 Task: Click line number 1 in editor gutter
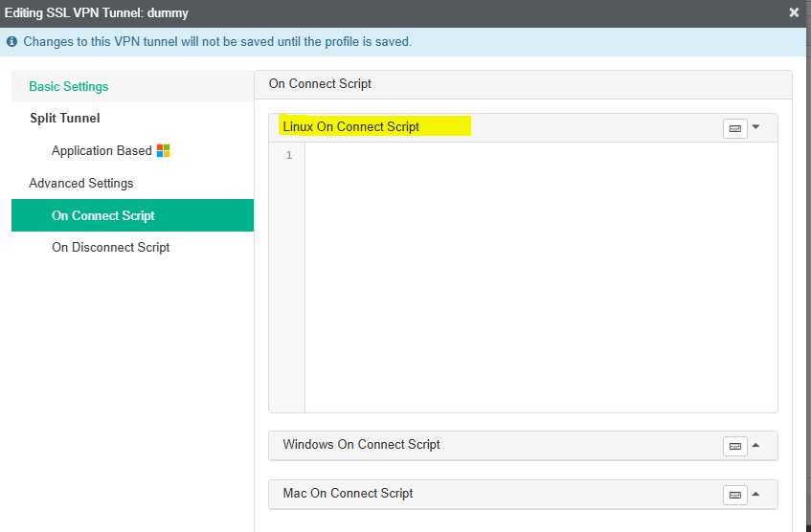point(289,155)
